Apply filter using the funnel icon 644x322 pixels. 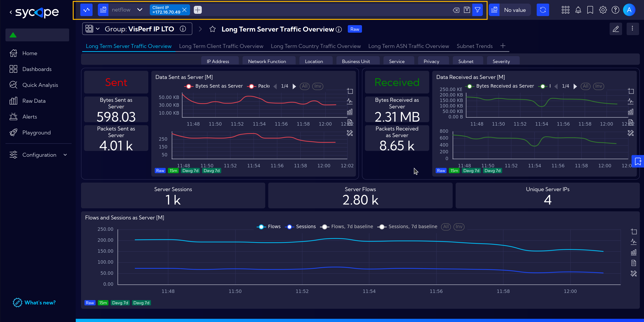tap(478, 10)
